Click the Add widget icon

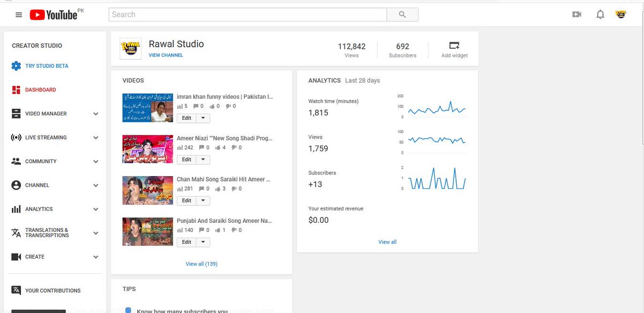coord(454,45)
